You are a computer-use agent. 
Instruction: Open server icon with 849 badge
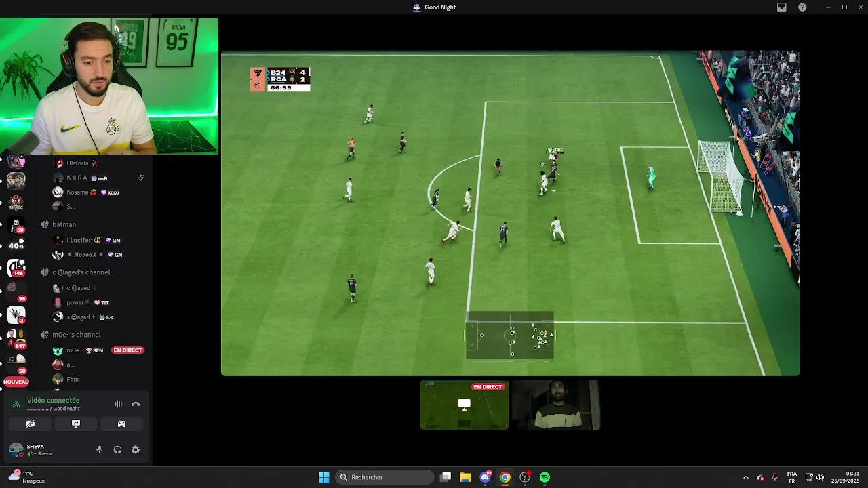click(16, 338)
